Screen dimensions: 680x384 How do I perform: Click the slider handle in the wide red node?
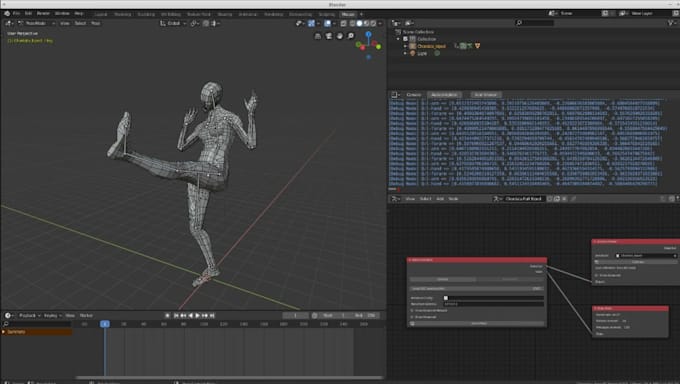[446, 298]
